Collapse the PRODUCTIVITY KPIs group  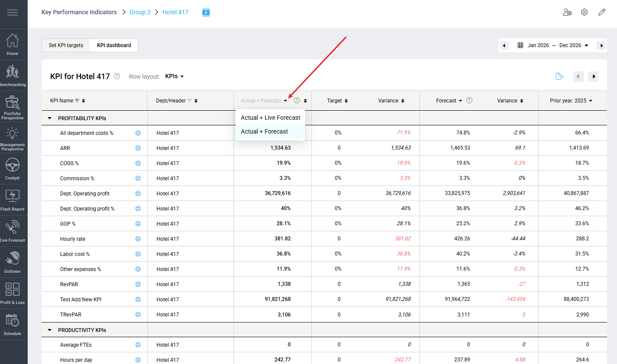(x=50, y=330)
